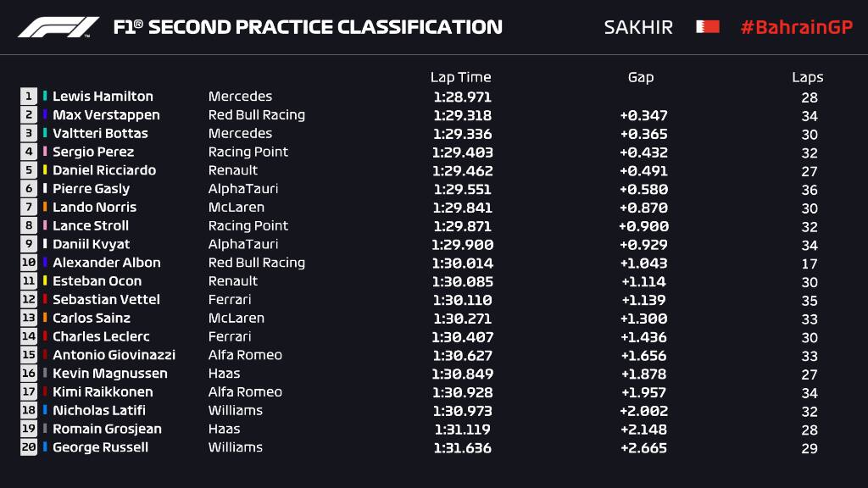Click red Ferrari color bar beside Sebastian Vettel
The width and height of the screenshot is (868, 488).
(x=46, y=300)
